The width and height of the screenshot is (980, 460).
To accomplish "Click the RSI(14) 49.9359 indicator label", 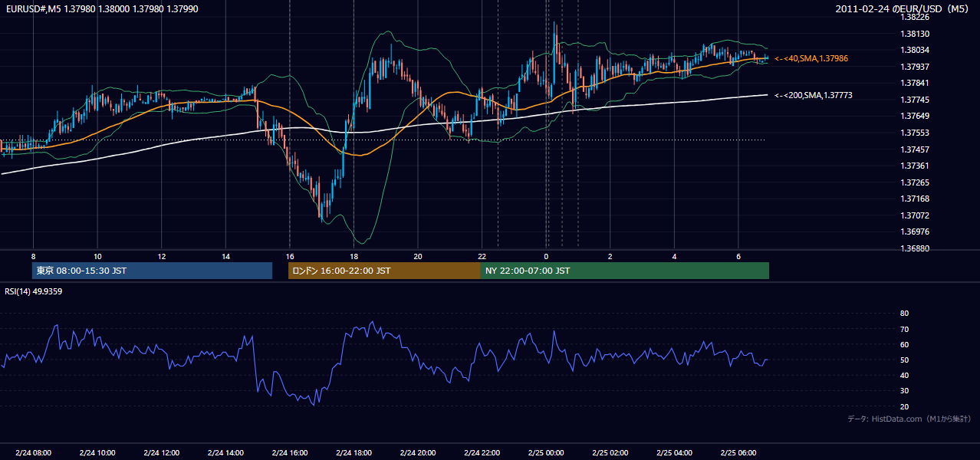I will [34, 291].
